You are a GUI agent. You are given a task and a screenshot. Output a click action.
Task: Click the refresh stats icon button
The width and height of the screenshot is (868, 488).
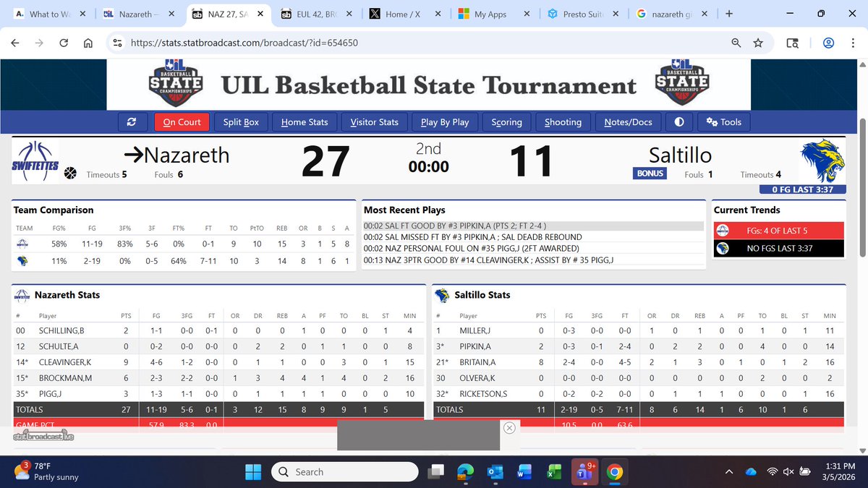(x=132, y=122)
